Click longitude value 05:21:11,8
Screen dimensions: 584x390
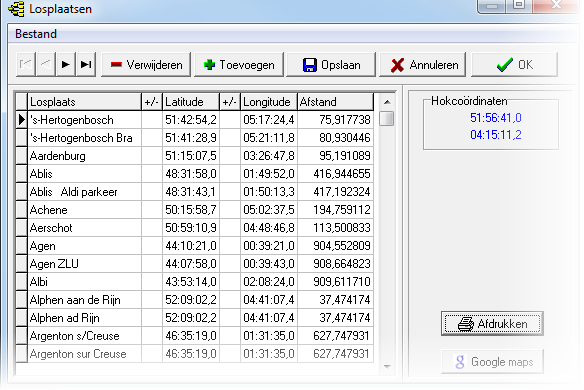pyautogui.click(x=269, y=138)
